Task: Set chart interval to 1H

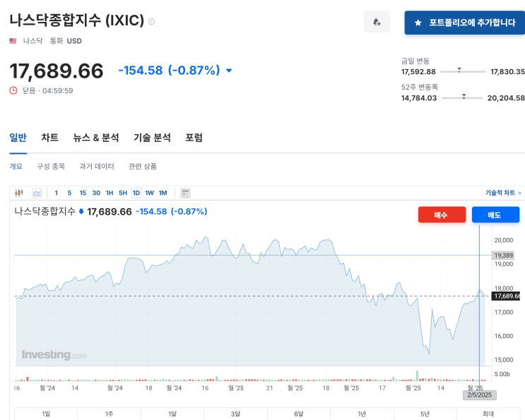Action: click(110, 193)
